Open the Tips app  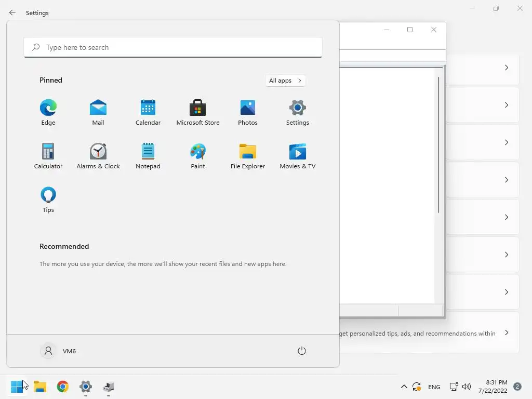click(48, 200)
